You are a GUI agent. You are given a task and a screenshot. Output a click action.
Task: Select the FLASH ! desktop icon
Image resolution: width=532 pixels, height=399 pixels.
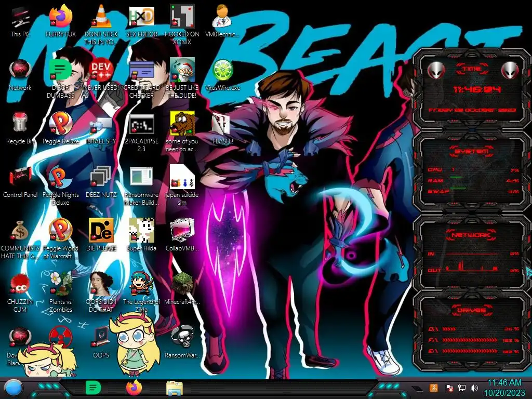(x=222, y=129)
